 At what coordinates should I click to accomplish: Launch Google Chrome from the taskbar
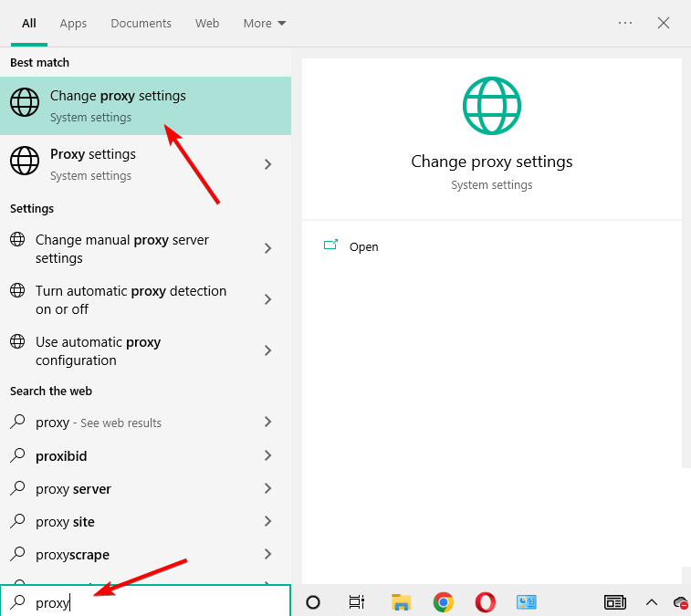coord(444,602)
